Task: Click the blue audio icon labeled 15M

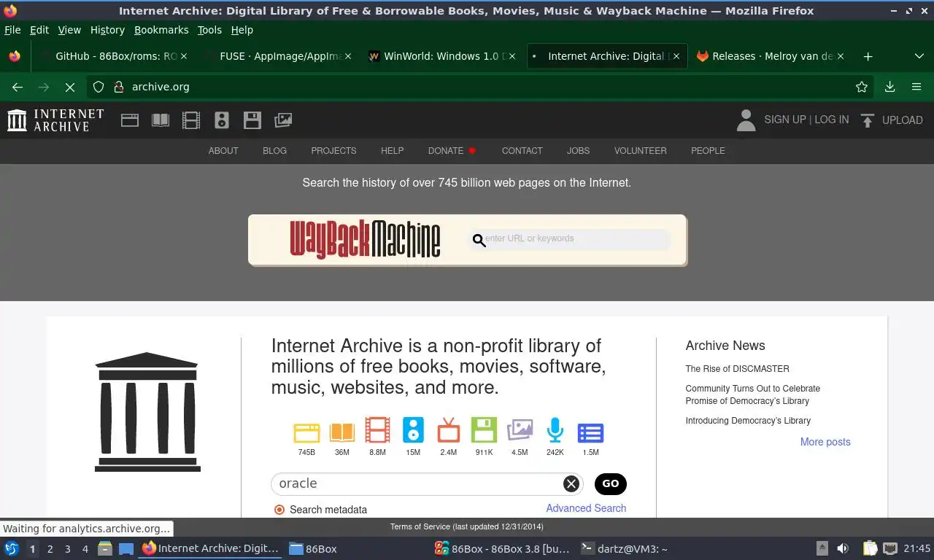Action: [413, 430]
